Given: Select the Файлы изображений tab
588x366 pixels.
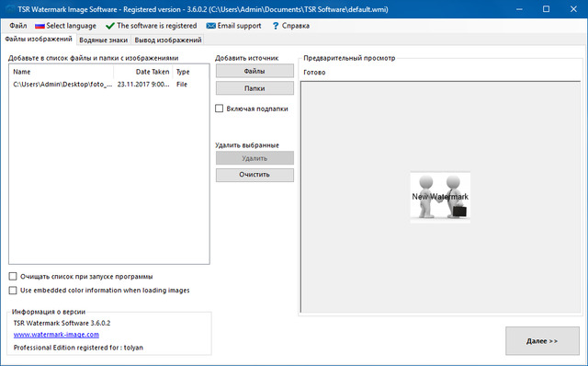Looking at the screenshot, I should click(x=39, y=39).
